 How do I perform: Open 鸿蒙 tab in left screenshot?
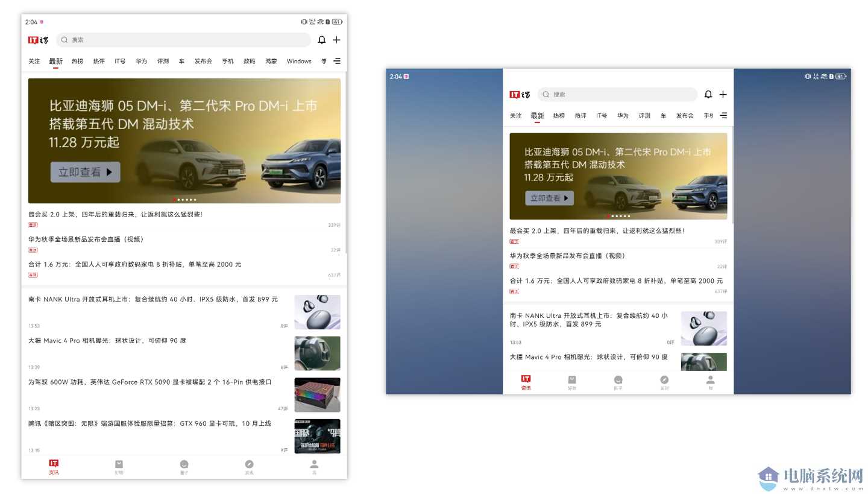pos(271,61)
